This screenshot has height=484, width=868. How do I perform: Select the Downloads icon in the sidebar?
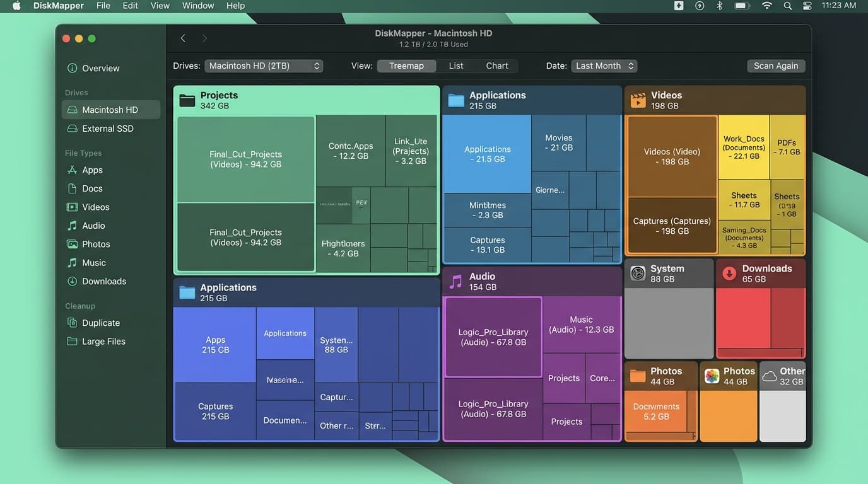[73, 281]
